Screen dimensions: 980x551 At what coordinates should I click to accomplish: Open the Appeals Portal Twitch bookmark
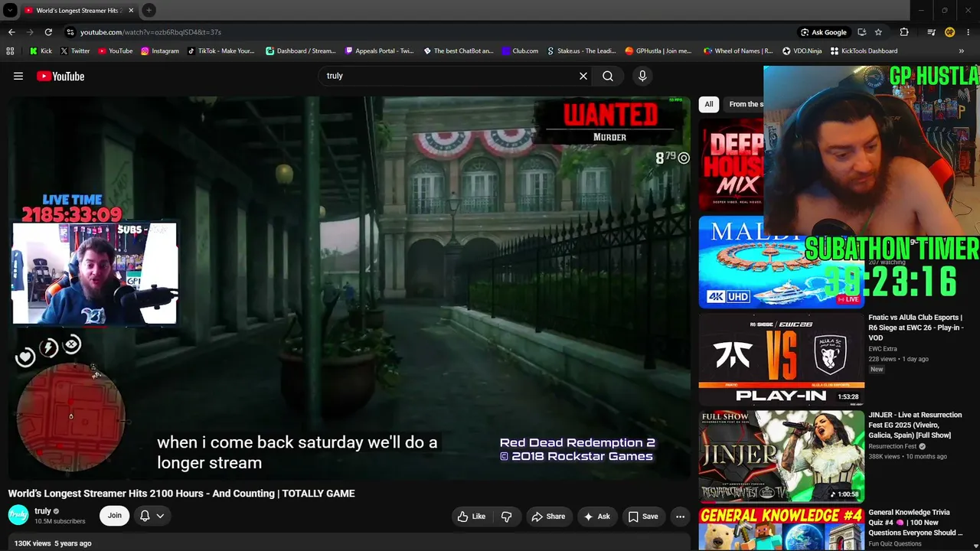[379, 51]
